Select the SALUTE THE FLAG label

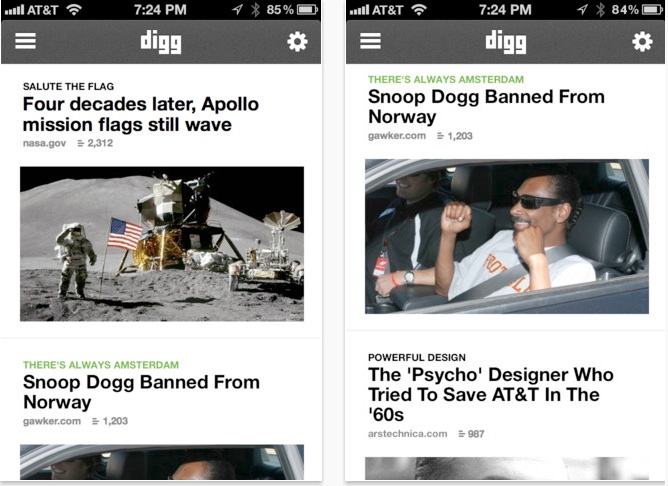[69, 86]
